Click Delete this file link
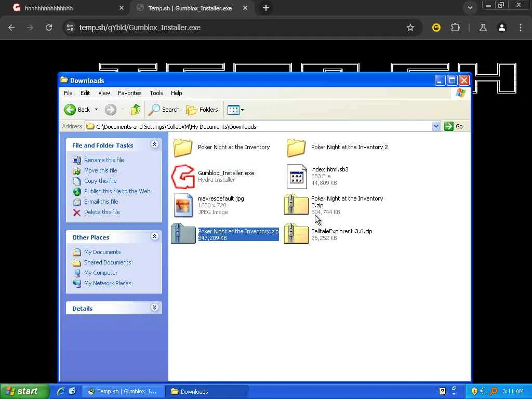Screen dimensions: 532x399 pos(102,212)
